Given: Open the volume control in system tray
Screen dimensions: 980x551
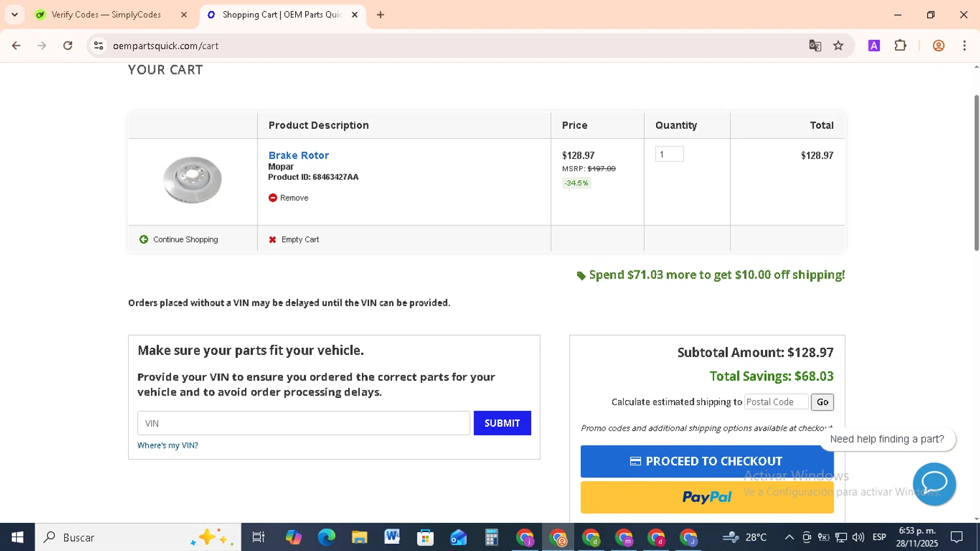Looking at the screenshot, I should coord(858,537).
